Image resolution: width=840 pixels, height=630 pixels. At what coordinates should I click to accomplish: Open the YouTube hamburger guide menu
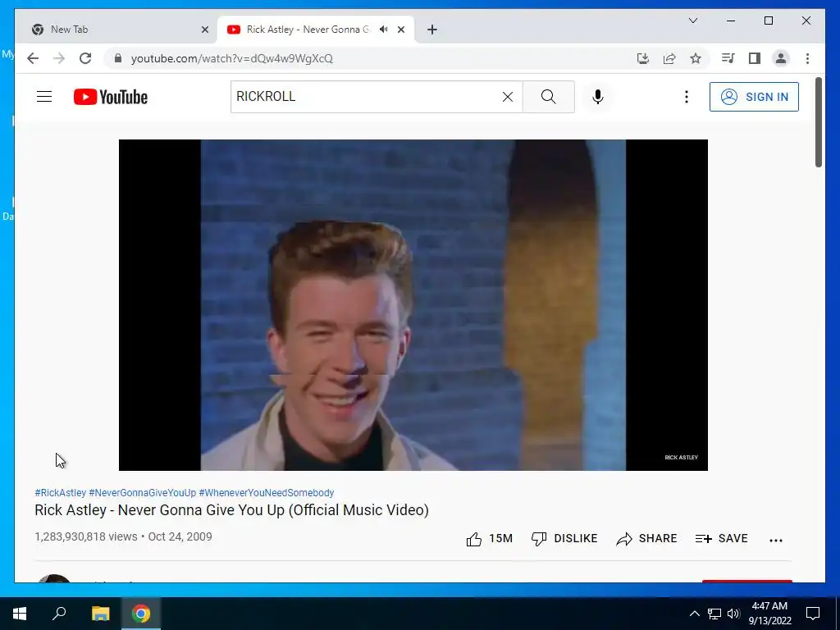pos(44,97)
